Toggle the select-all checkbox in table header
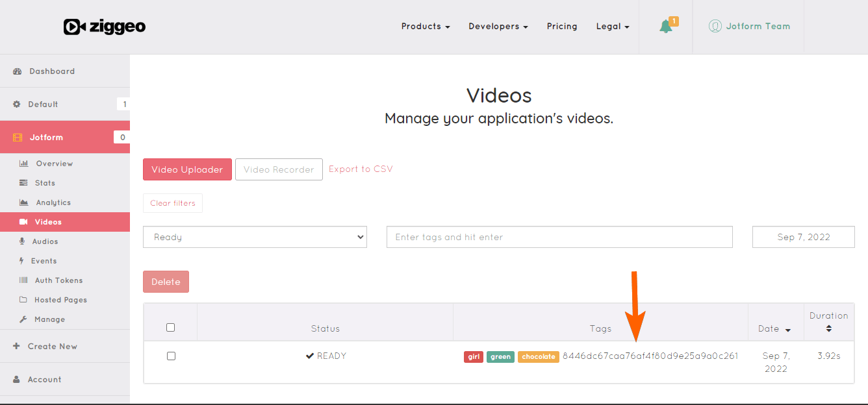 (x=171, y=327)
